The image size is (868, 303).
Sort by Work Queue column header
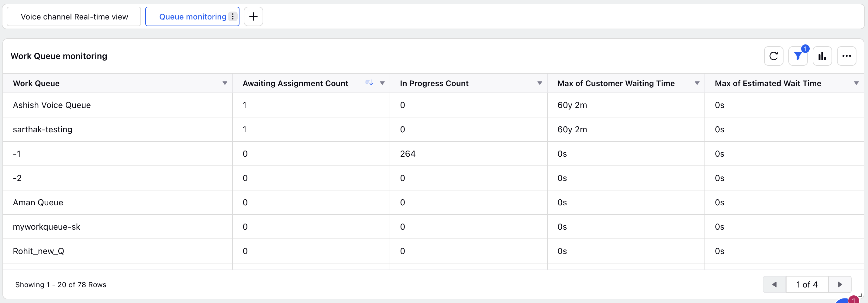point(36,83)
